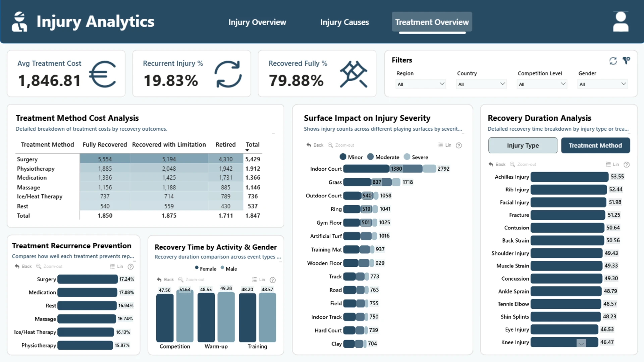644x362 pixels.
Task: Click help icon in Surface Impact chart
Action: (x=459, y=145)
